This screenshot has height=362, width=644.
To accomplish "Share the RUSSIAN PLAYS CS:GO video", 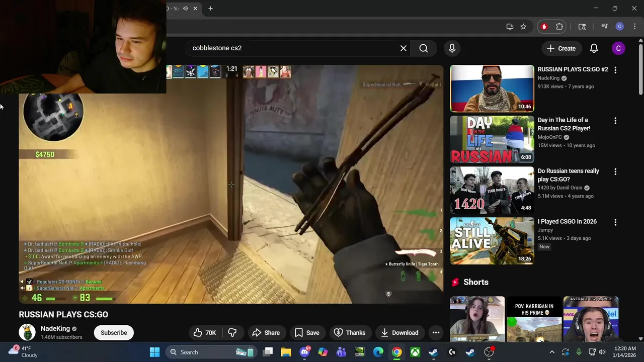I will 266,332.
